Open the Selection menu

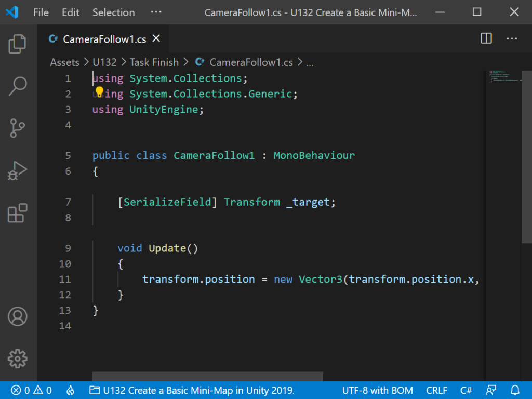[113, 12]
